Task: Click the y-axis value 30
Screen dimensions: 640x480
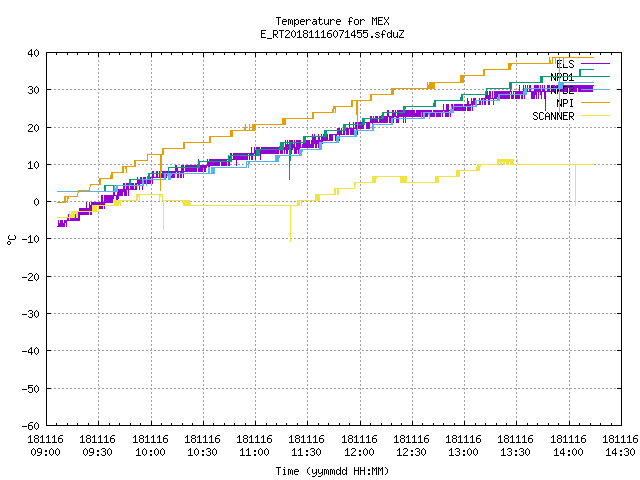Action: tap(33, 90)
